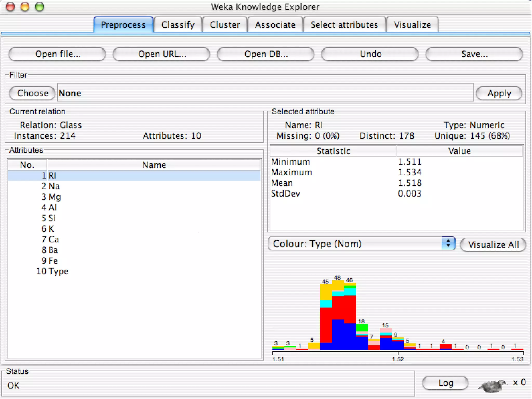Click the Choose filter button
This screenshot has width=532, height=399.
click(x=32, y=93)
